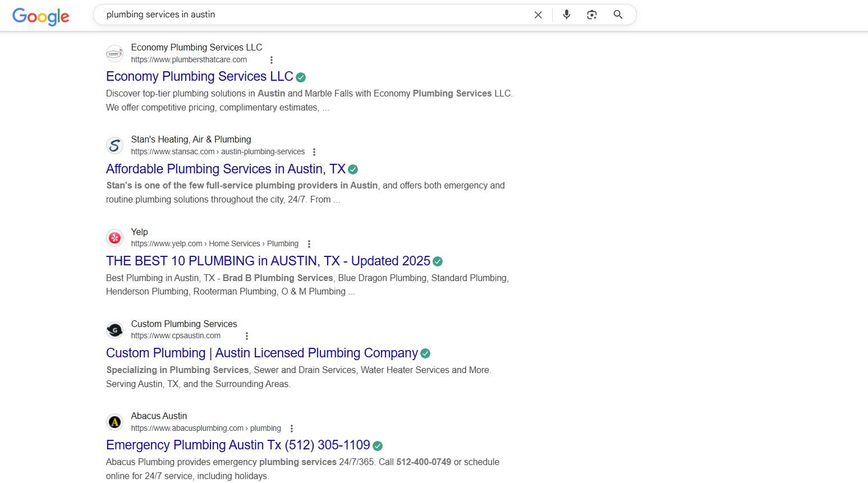Click the https://www.plumbersthatcare.com URL
This screenshot has width=868, height=483.
click(x=189, y=59)
